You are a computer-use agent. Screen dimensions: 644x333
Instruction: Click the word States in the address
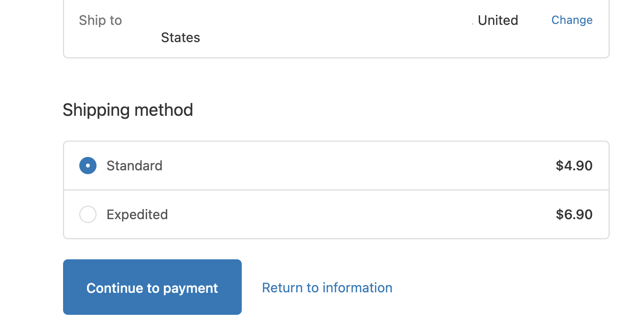coord(181,37)
